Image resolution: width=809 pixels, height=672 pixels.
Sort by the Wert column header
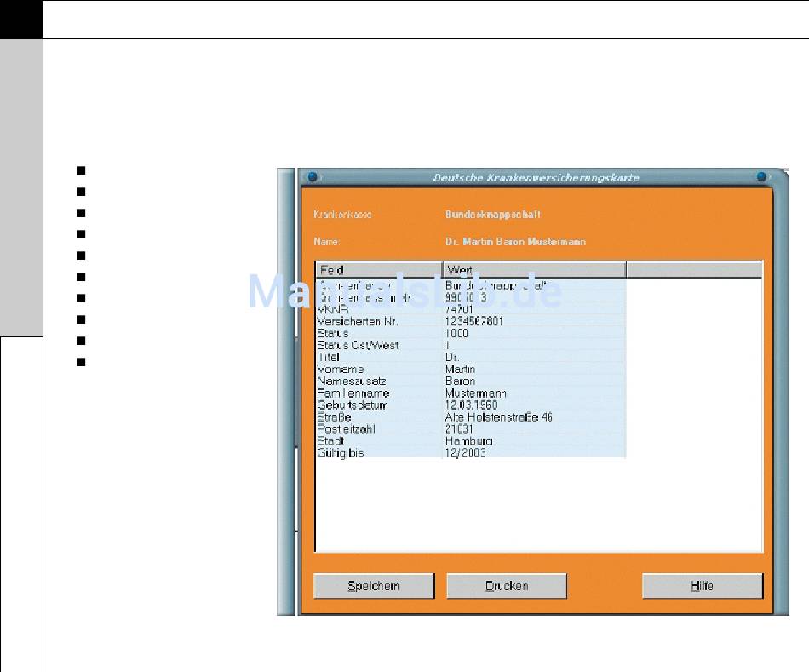[534, 269]
